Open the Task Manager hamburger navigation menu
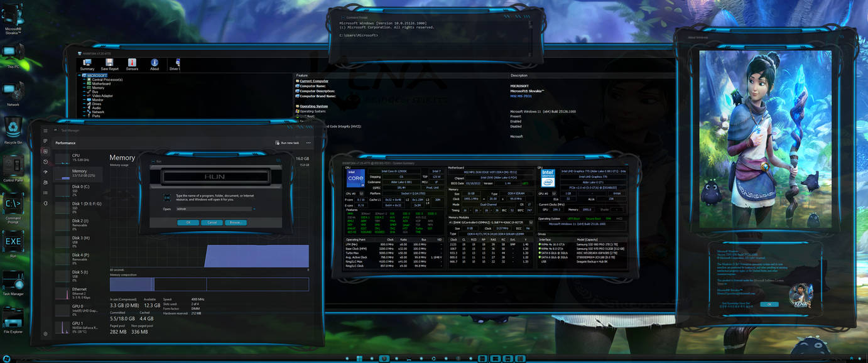The height and width of the screenshot is (363, 868). click(45, 131)
